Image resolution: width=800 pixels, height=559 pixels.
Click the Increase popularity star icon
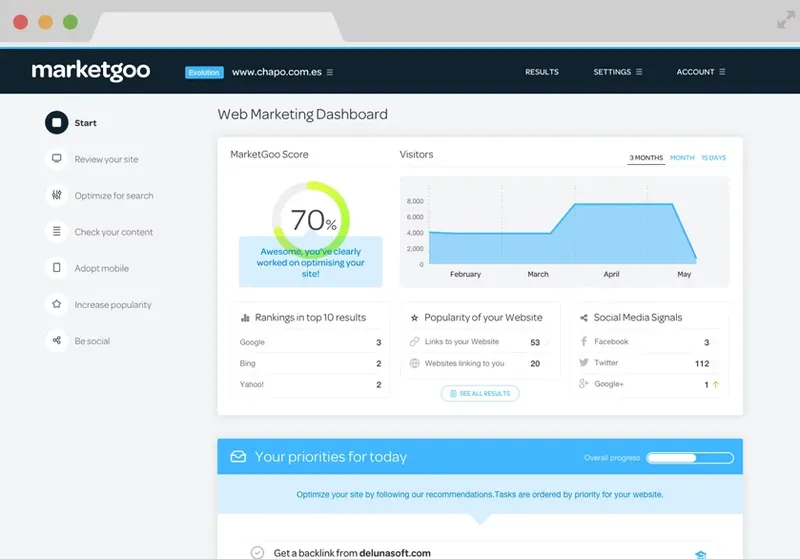coord(57,304)
